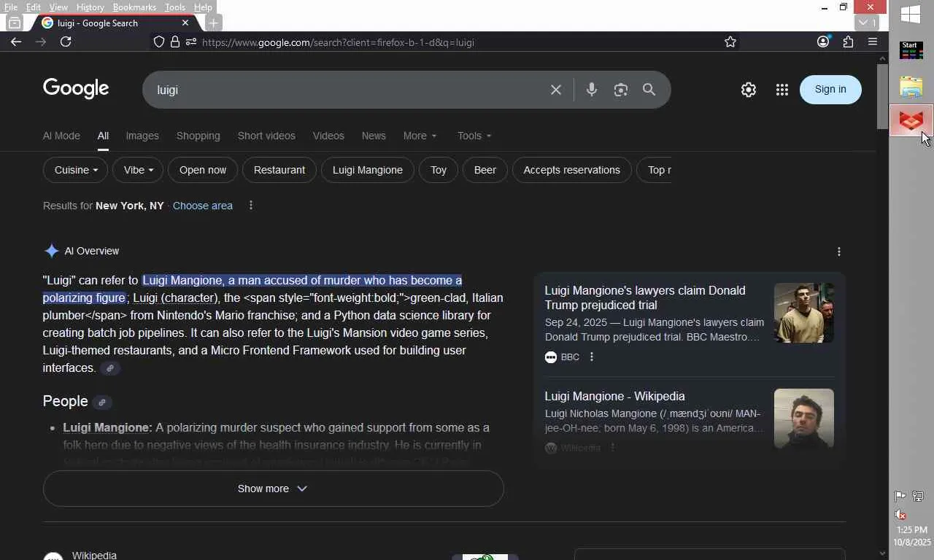Switch to the Shopping tab

(198, 136)
